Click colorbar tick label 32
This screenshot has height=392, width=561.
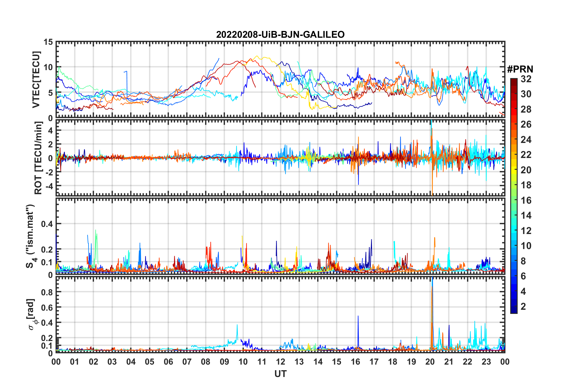526,79
